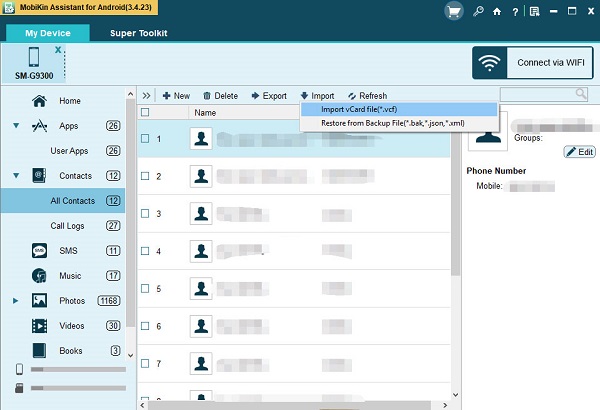Click the key register icon
600x410 pixels.
tap(478, 11)
